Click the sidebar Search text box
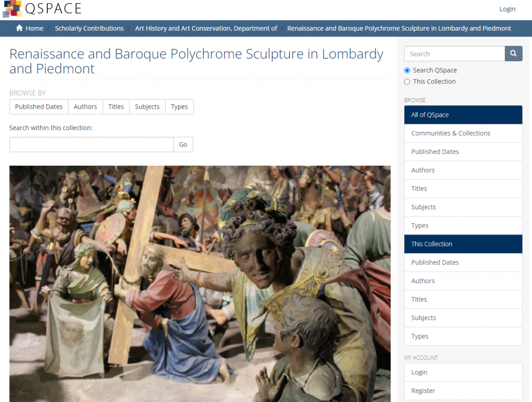The image size is (532, 402). click(454, 53)
